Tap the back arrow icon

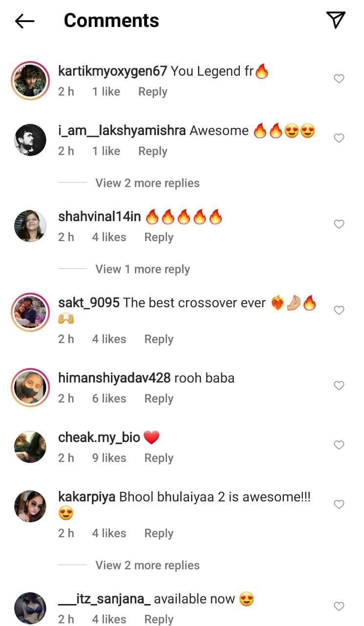[25, 21]
